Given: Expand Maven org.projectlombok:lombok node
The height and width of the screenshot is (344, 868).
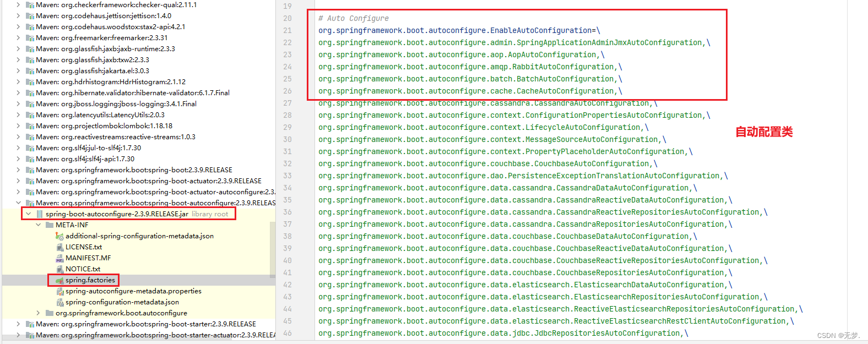Looking at the screenshot, I should click(x=18, y=125).
